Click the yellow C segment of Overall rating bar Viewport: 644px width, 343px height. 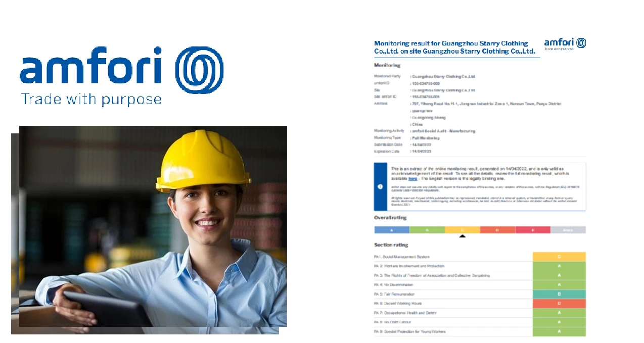[463, 230]
